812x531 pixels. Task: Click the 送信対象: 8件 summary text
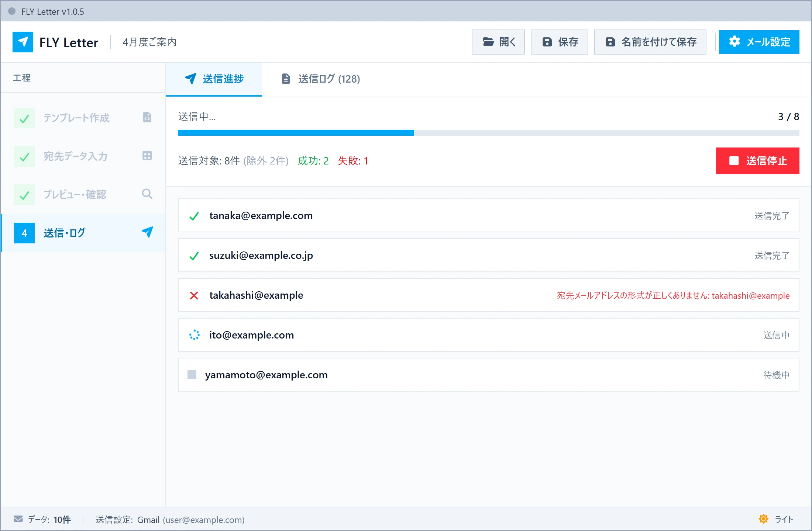209,161
